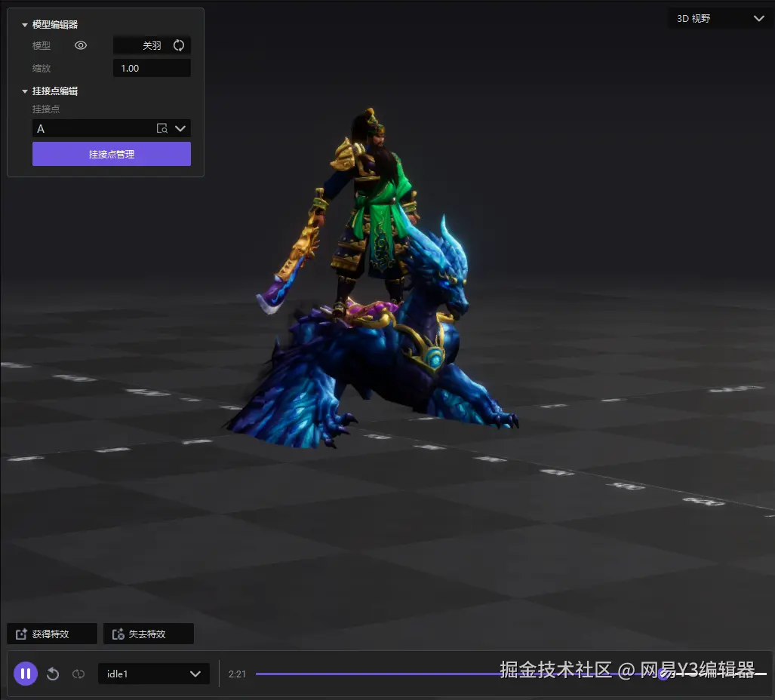Screen dimensions: 775x700
Task: Toggle the loop playback icon
Action: coord(78,674)
